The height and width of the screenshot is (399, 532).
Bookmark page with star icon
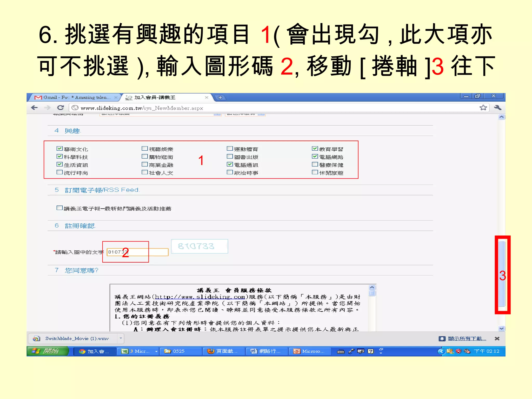(483, 108)
